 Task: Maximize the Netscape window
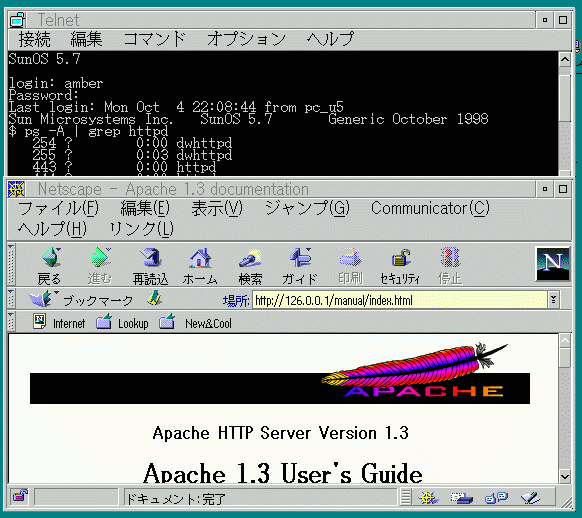pos(563,189)
